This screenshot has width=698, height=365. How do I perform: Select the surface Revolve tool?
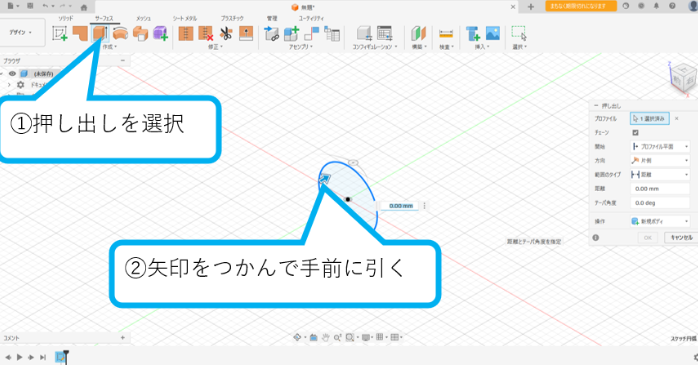coord(120,33)
